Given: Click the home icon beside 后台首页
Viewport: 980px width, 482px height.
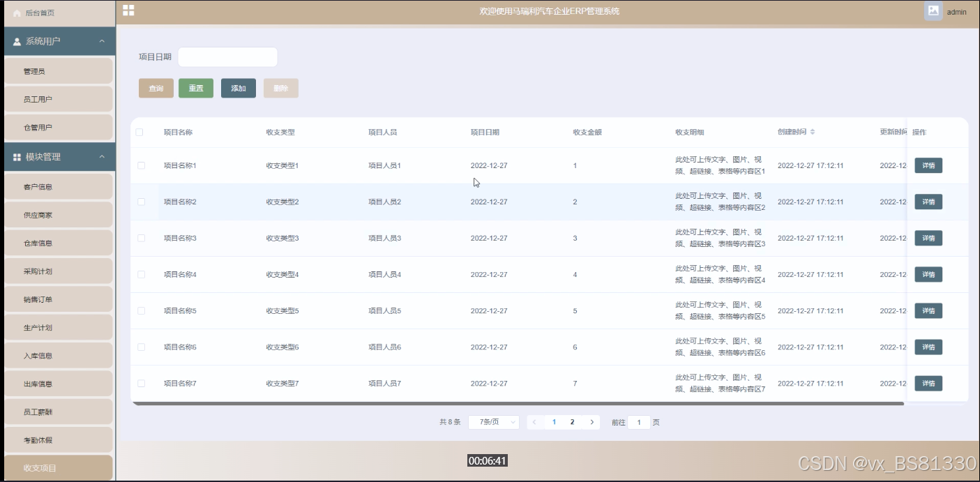Looking at the screenshot, I should tap(17, 13).
